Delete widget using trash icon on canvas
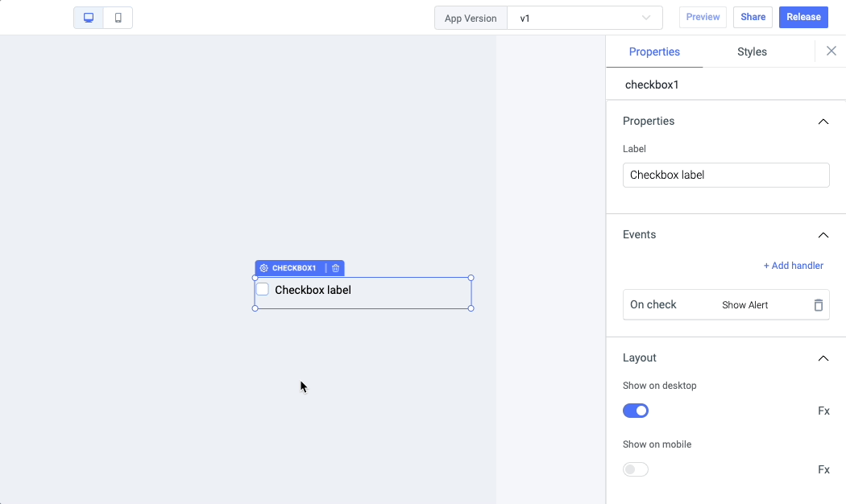Screen dimensions: 846x504 (x=336, y=268)
